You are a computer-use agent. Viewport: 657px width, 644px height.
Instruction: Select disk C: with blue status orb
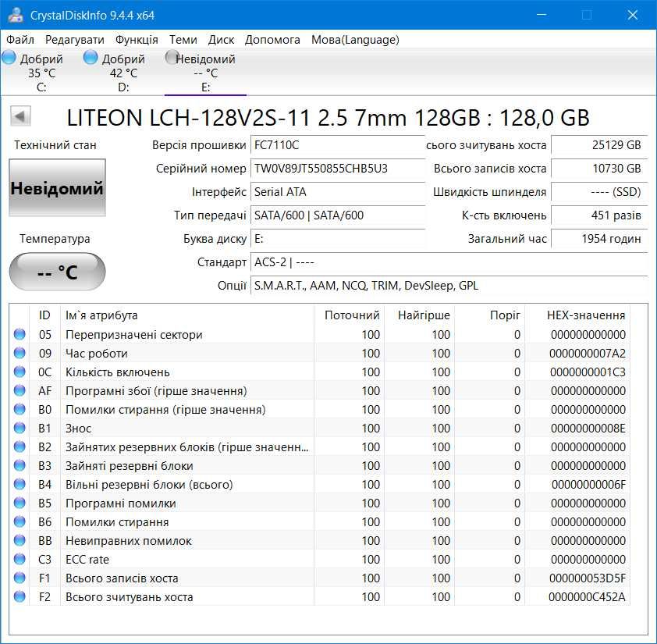9,58
